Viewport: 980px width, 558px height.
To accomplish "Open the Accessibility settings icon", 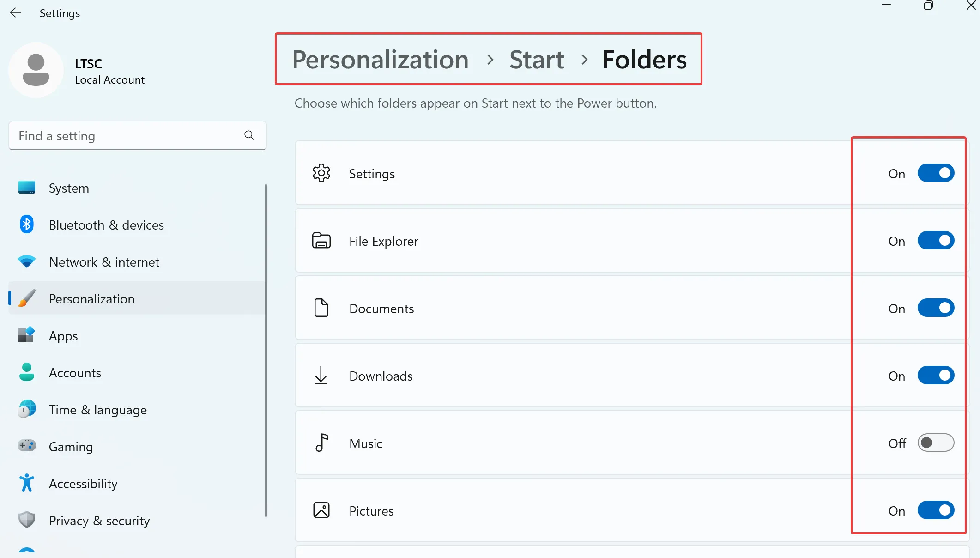I will (26, 483).
